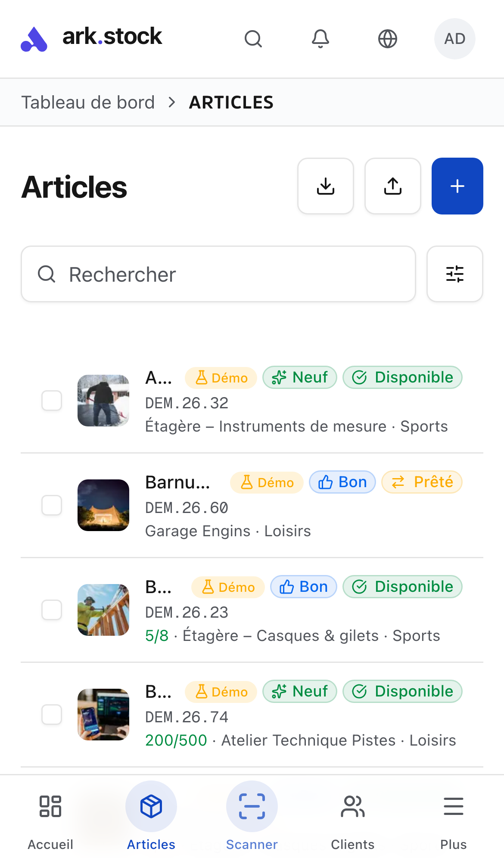504x858 pixels.
Task: Open the AD user avatar menu
Action: 455,39
